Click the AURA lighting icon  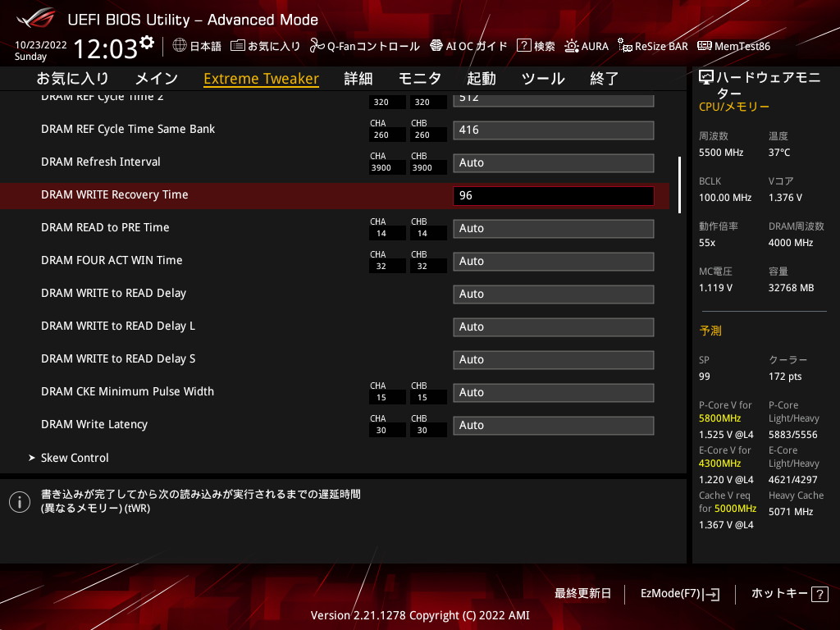point(571,46)
